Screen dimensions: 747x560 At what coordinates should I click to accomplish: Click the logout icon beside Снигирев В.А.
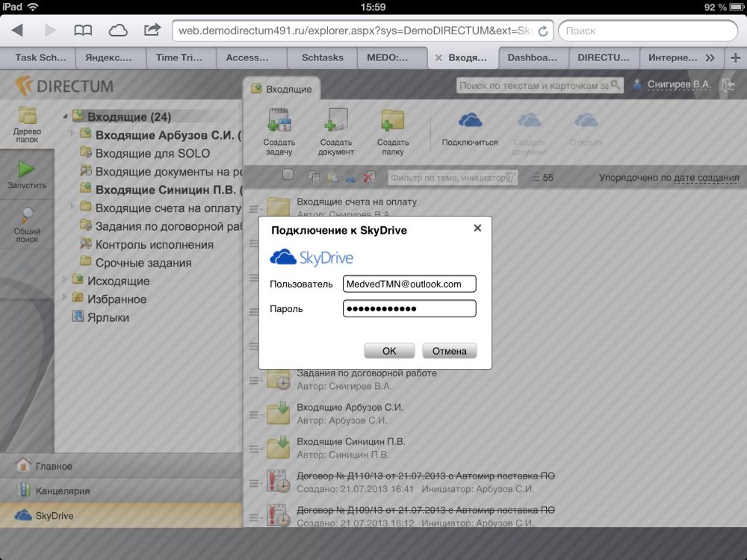[728, 85]
